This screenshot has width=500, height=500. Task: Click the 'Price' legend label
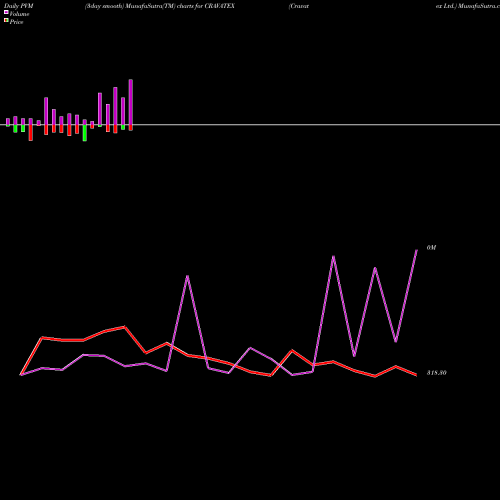click(16, 22)
